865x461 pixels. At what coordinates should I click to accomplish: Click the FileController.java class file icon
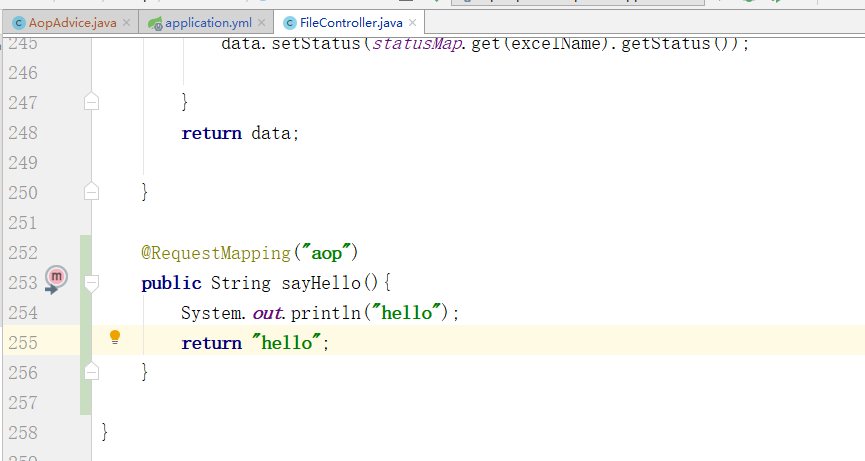point(289,22)
